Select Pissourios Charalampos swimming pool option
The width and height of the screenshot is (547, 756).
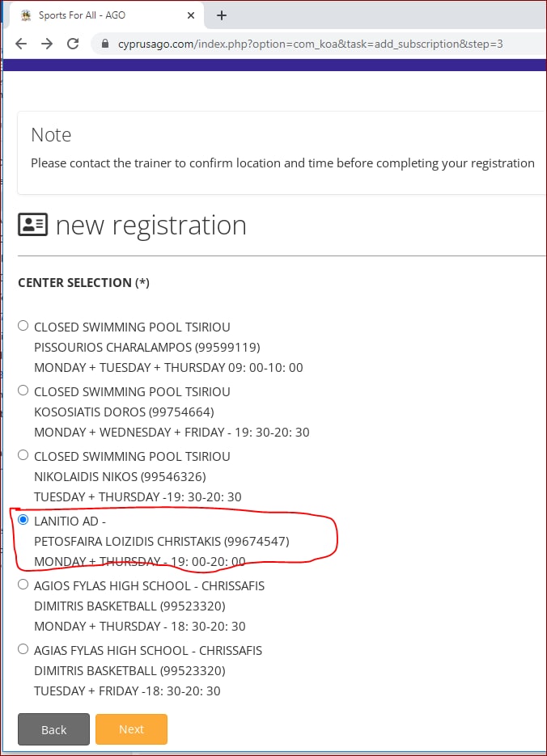click(x=23, y=326)
